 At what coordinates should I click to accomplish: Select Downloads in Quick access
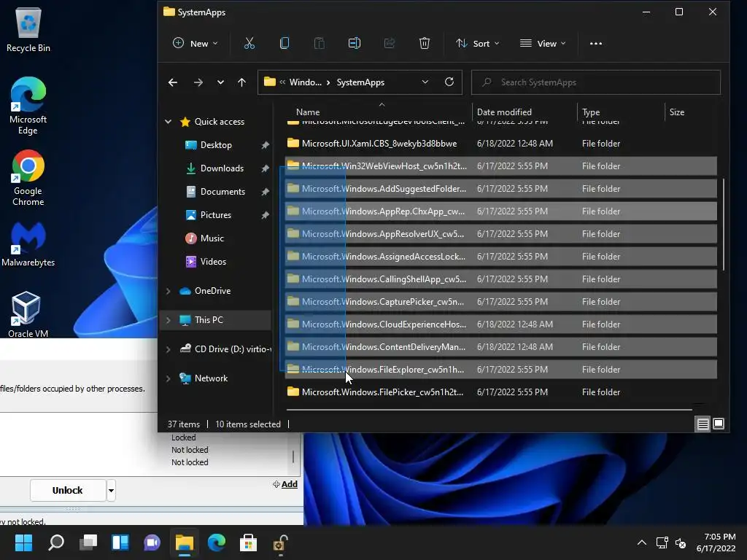pyautogui.click(x=222, y=168)
